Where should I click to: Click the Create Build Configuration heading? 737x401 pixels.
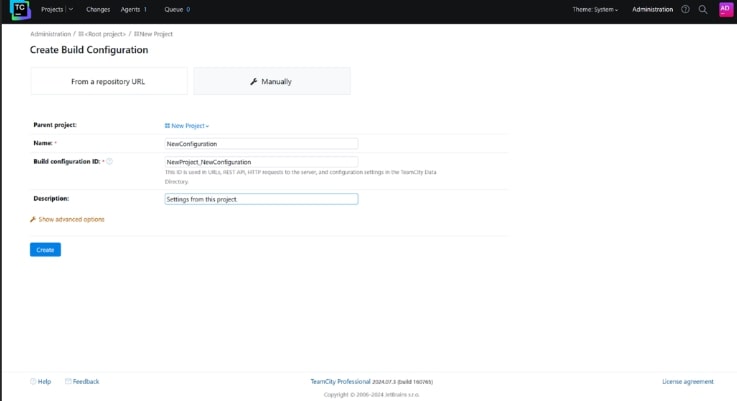pos(89,50)
